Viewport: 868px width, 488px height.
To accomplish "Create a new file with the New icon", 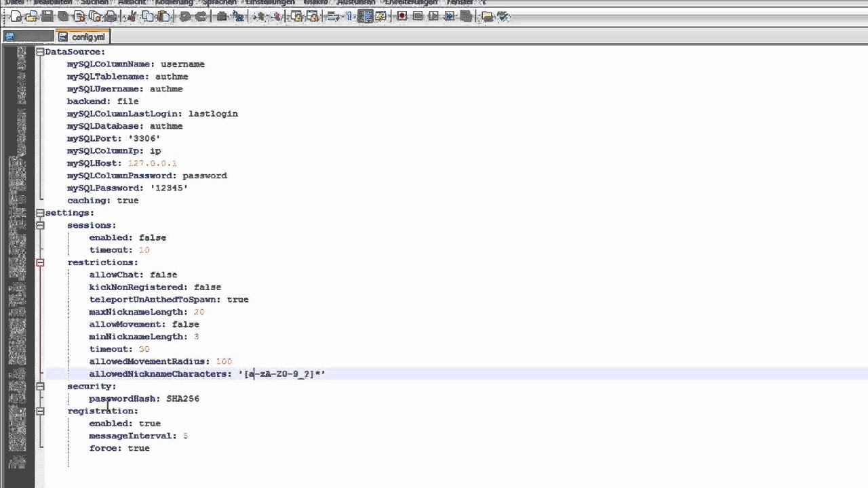I will pos(16,16).
